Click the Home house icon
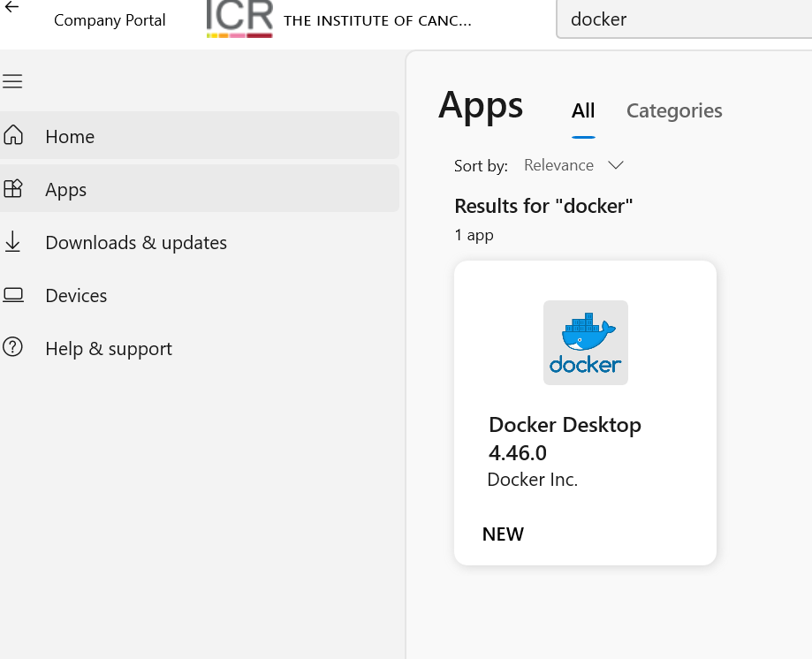 (x=13, y=135)
